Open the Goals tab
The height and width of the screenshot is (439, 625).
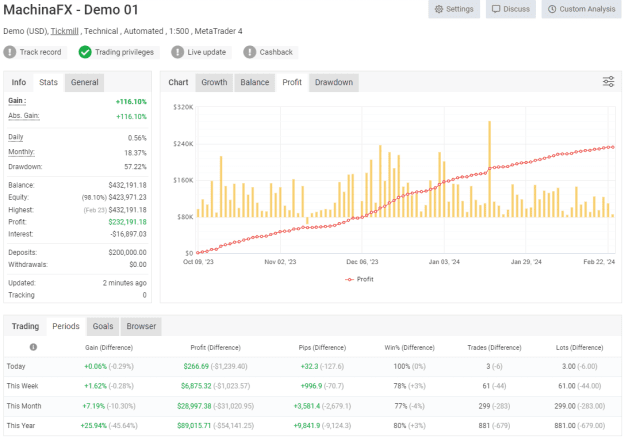pyautogui.click(x=103, y=326)
